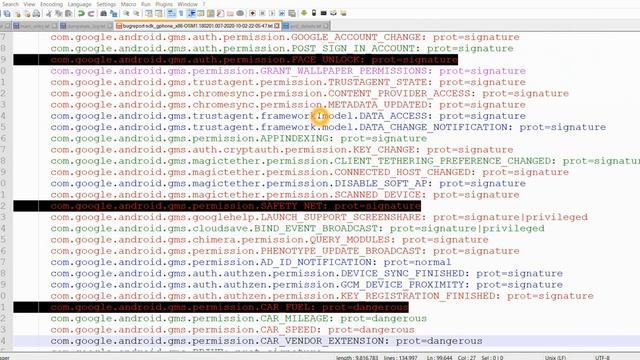The width and height of the screenshot is (640, 360).
Task: Click the green Android plugin toolbar icon
Action: 304,13
